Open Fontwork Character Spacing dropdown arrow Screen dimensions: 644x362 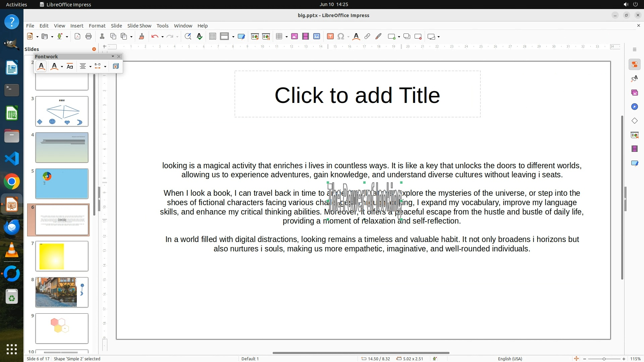(105, 66)
